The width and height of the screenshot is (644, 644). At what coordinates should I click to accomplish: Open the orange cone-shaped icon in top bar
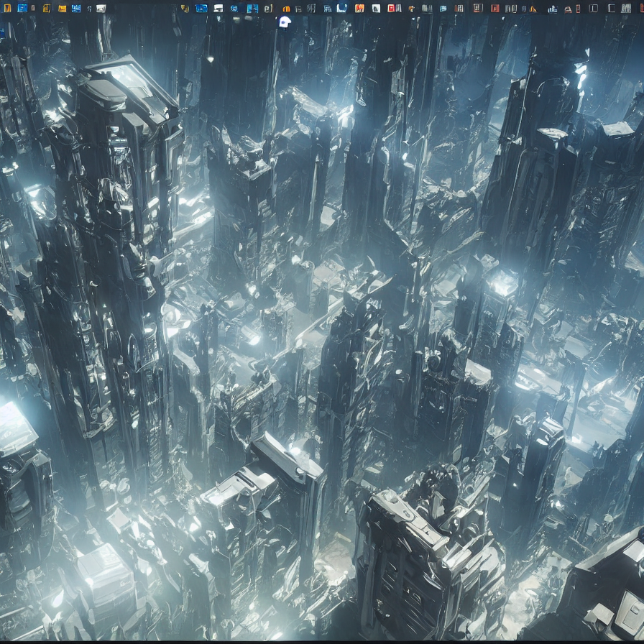point(533,9)
